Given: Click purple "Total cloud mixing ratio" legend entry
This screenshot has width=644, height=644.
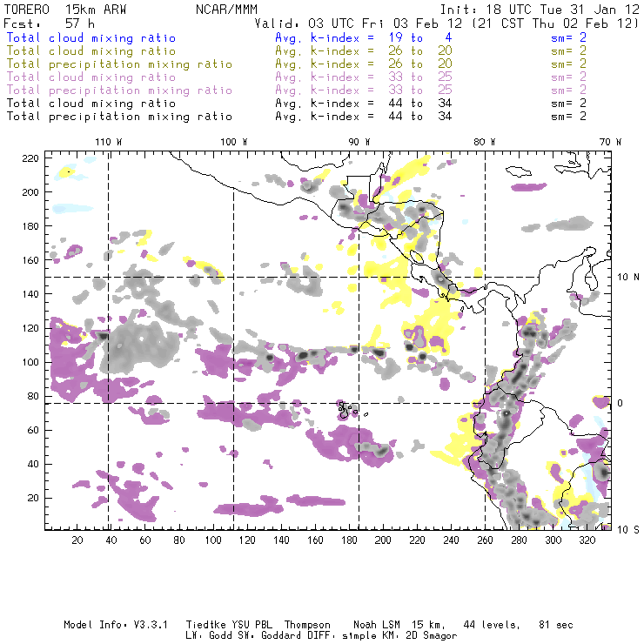Looking at the screenshot, I should tap(91, 77).
